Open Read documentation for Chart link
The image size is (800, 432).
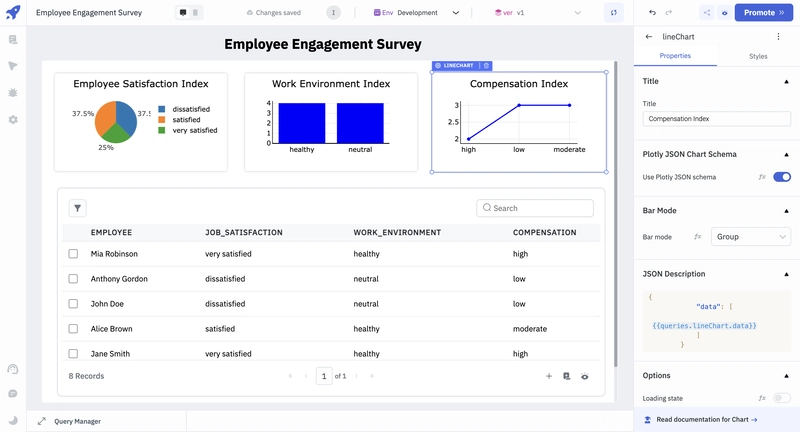click(x=707, y=420)
